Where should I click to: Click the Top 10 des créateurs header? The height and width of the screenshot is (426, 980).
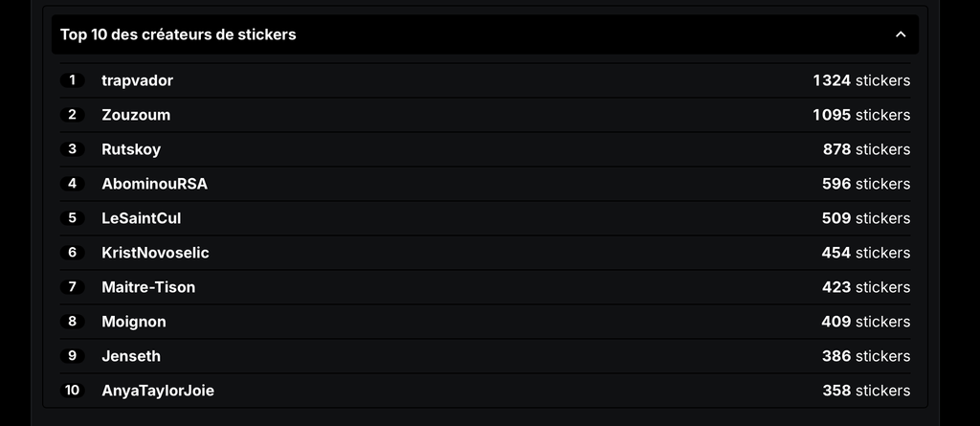[x=178, y=34]
